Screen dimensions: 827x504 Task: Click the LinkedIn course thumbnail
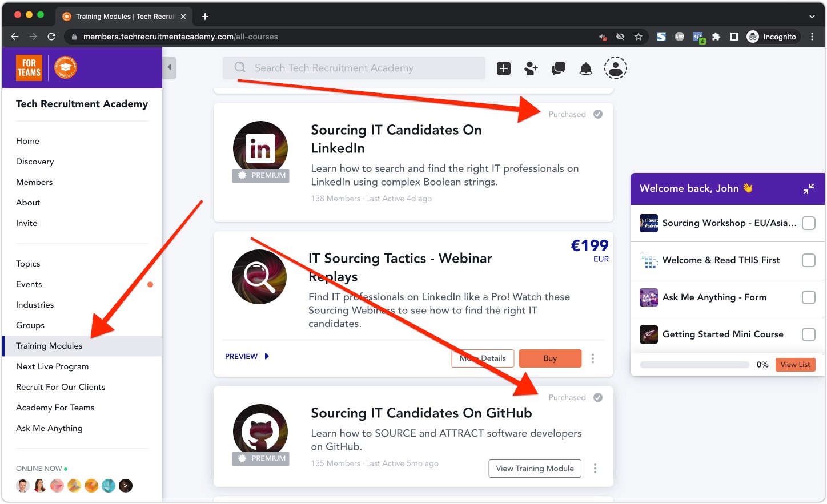(260, 148)
